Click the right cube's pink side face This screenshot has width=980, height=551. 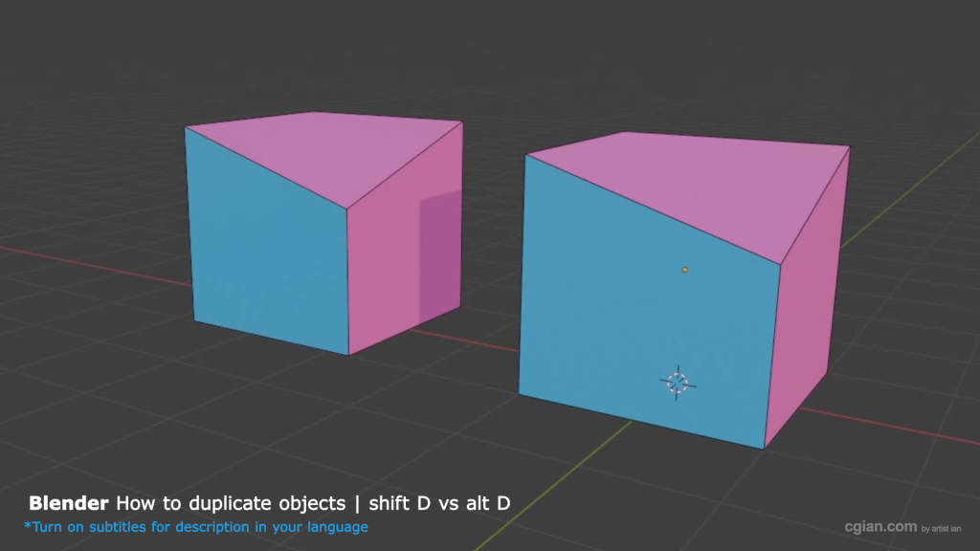tap(810, 299)
